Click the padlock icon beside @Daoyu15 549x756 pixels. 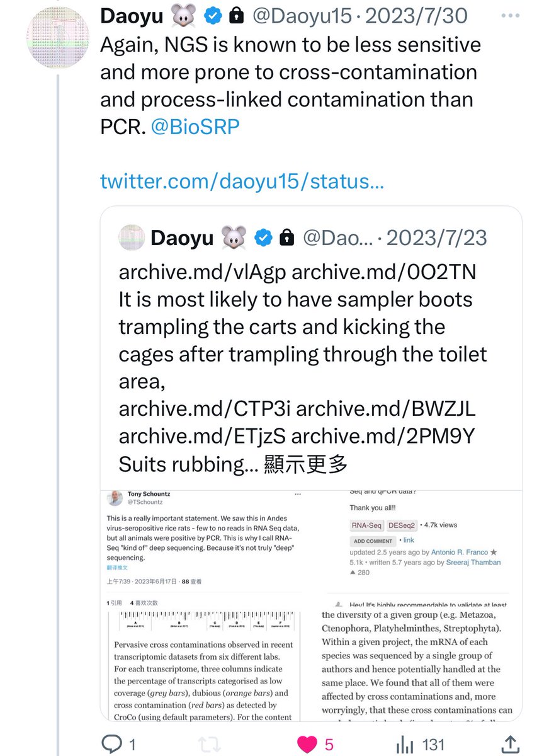(x=237, y=18)
